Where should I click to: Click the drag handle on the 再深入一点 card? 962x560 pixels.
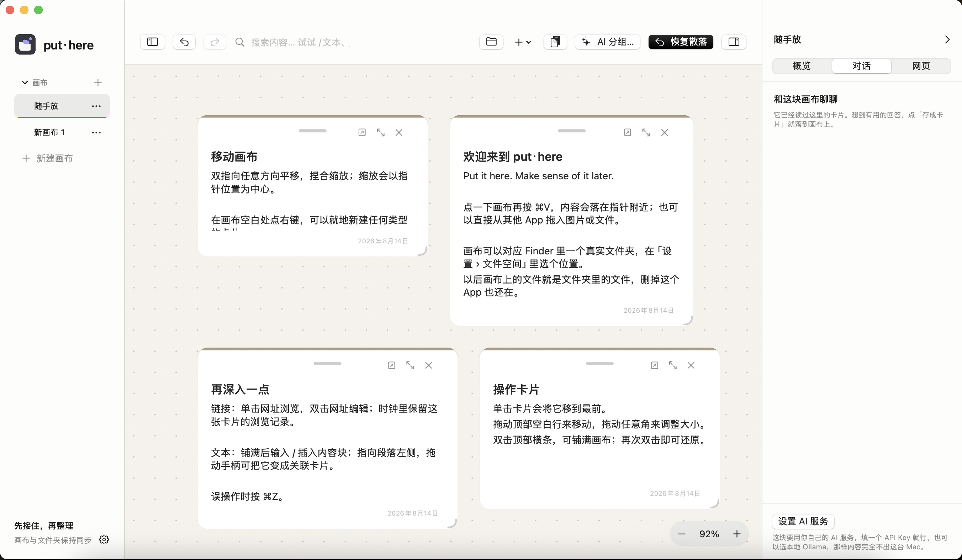[328, 363]
